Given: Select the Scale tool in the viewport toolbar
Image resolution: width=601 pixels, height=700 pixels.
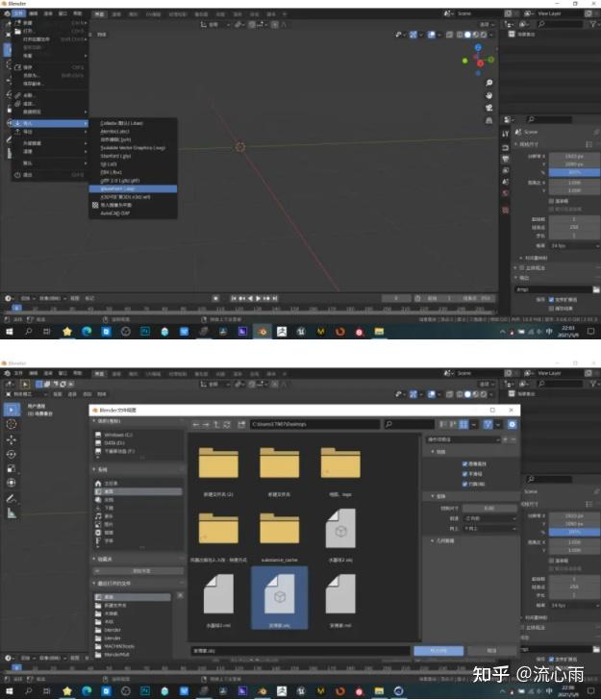Looking at the screenshot, I should [x=12, y=468].
